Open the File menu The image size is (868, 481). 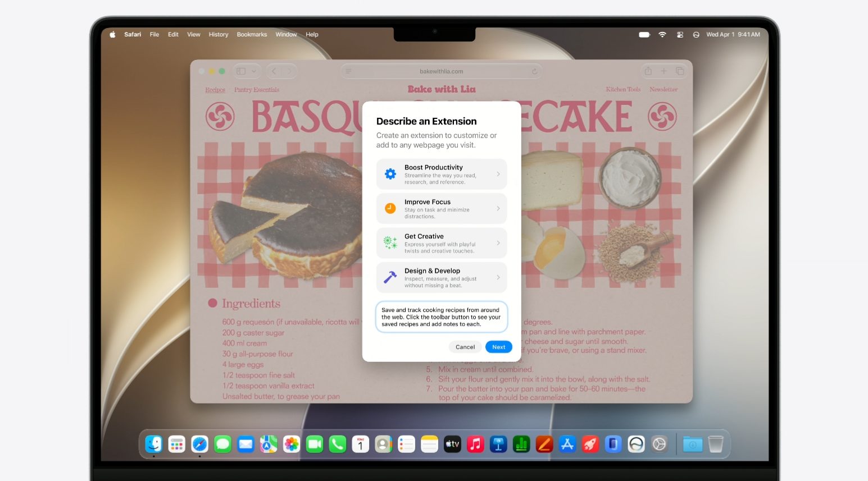point(154,34)
